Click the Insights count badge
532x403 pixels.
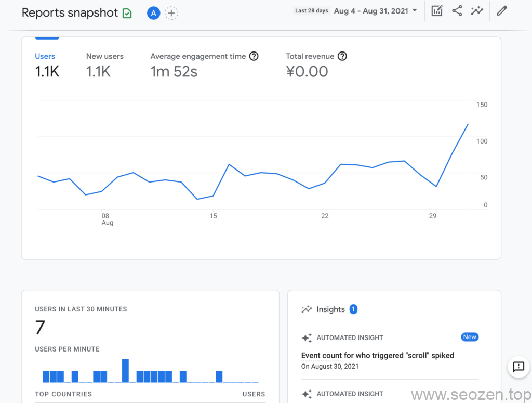(x=353, y=309)
